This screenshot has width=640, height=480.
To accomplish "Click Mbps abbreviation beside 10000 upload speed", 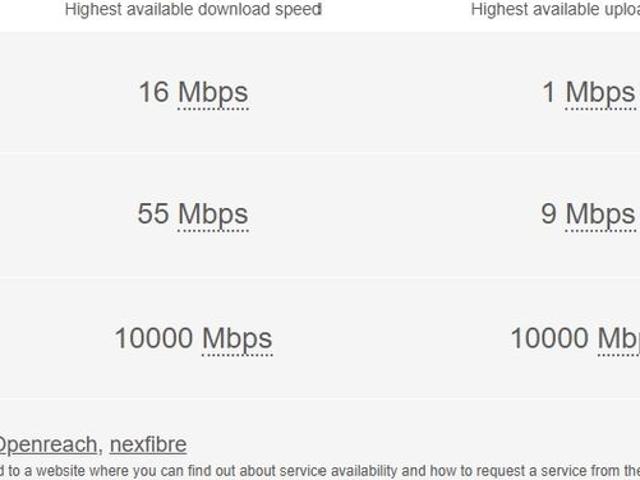I will (x=619, y=338).
